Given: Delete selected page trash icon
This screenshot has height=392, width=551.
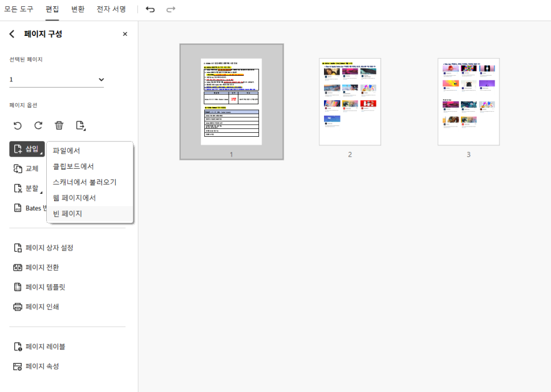Looking at the screenshot, I should click(59, 125).
